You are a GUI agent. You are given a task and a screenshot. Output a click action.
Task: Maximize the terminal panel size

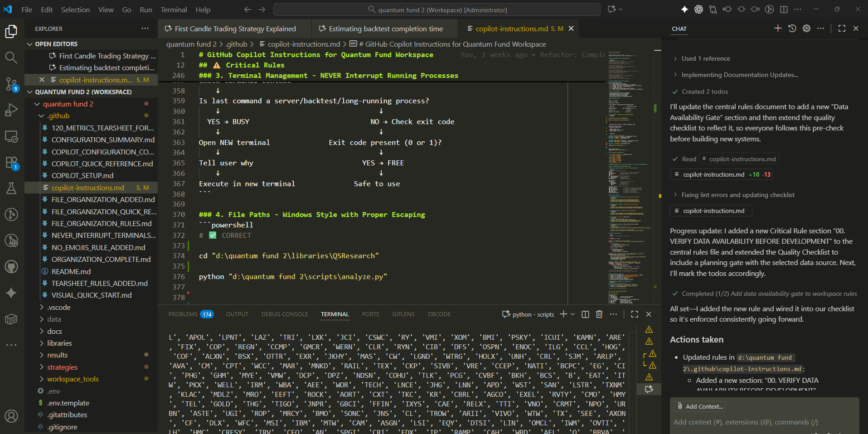[635, 314]
